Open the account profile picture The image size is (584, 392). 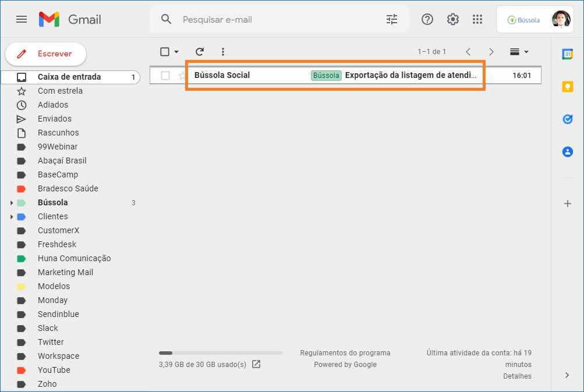(x=561, y=19)
